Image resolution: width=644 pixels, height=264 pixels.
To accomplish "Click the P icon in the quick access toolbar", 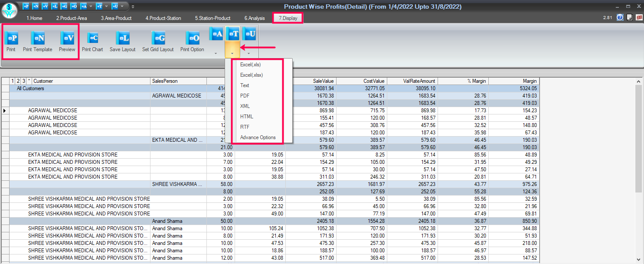I will coord(26,7).
